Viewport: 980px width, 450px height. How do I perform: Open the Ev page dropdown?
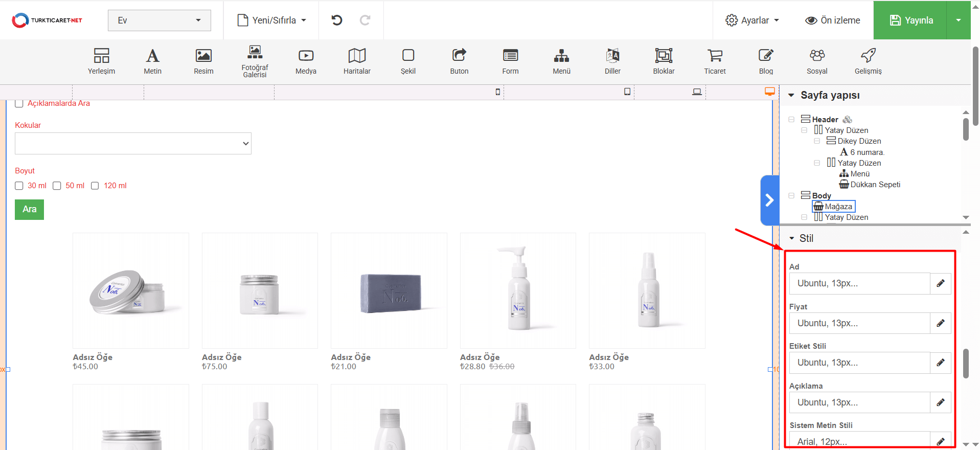159,20
